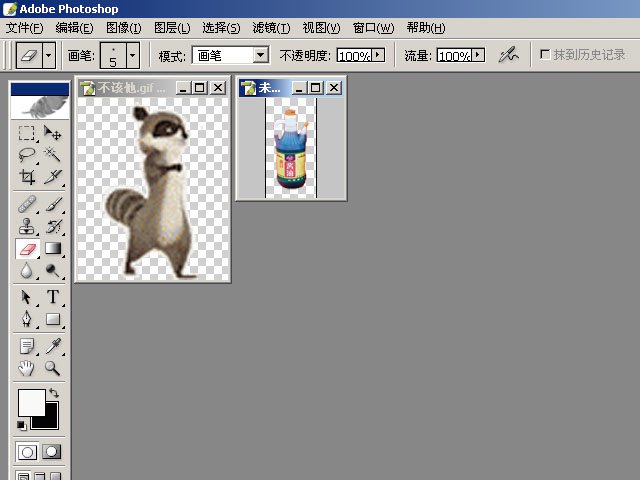Select the Blur tool
The width and height of the screenshot is (640, 480).
pyautogui.click(x=27, y=270)
